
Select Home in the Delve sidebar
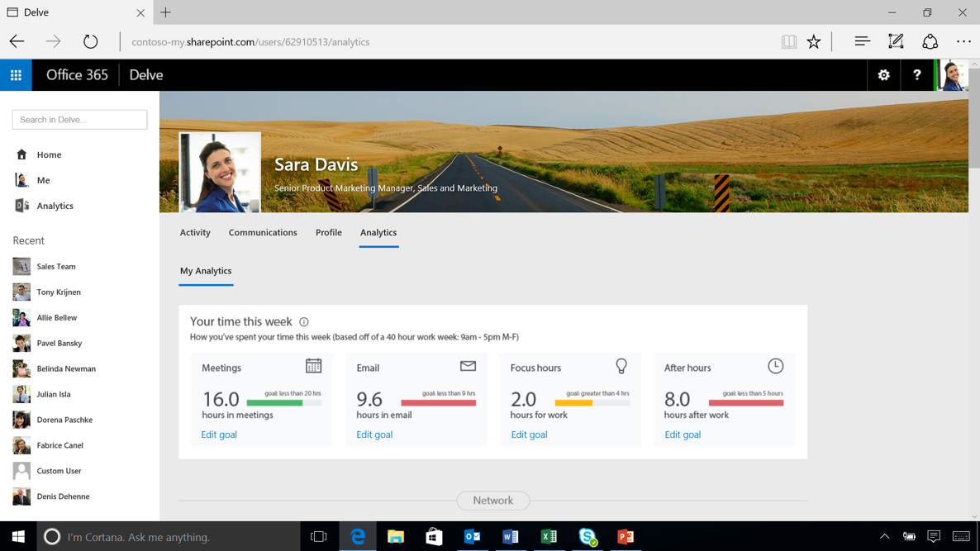coord(48,154)
